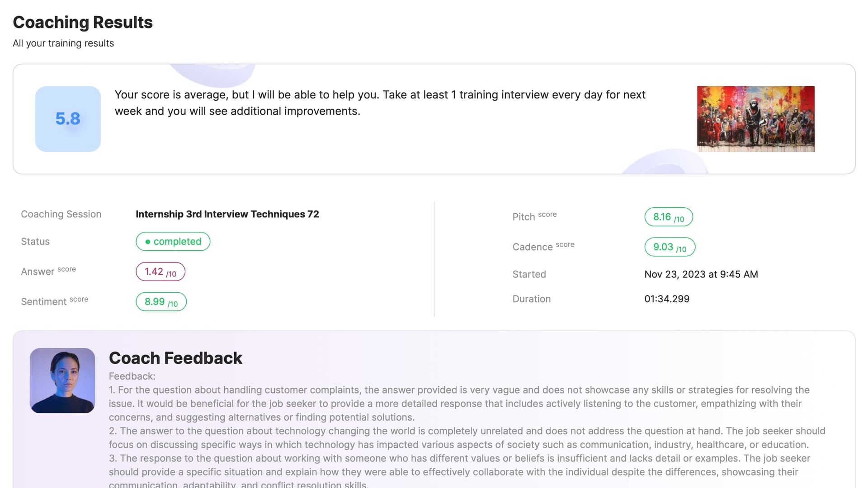Click the 5.8 overall score box

pos(68,119)
